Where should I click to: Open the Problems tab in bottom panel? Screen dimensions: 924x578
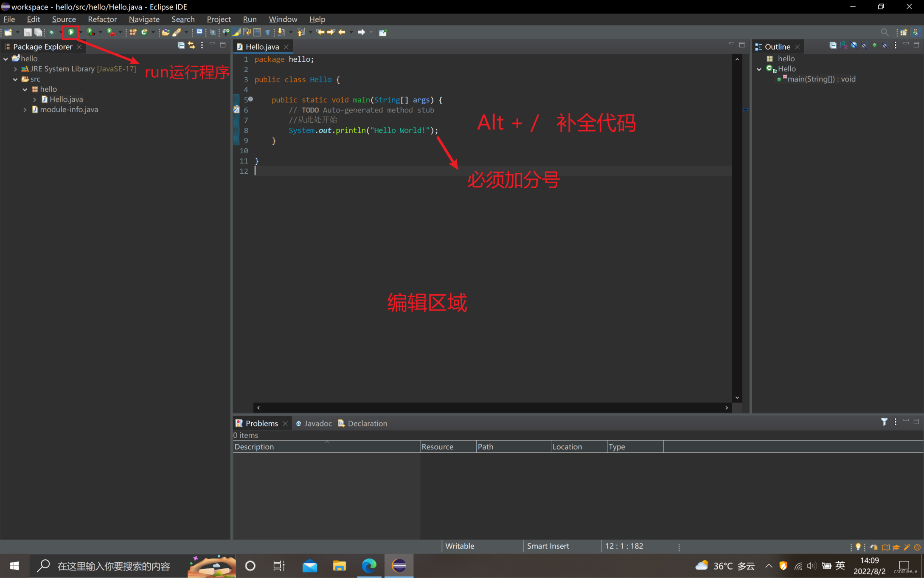click(x=261, y=423)
